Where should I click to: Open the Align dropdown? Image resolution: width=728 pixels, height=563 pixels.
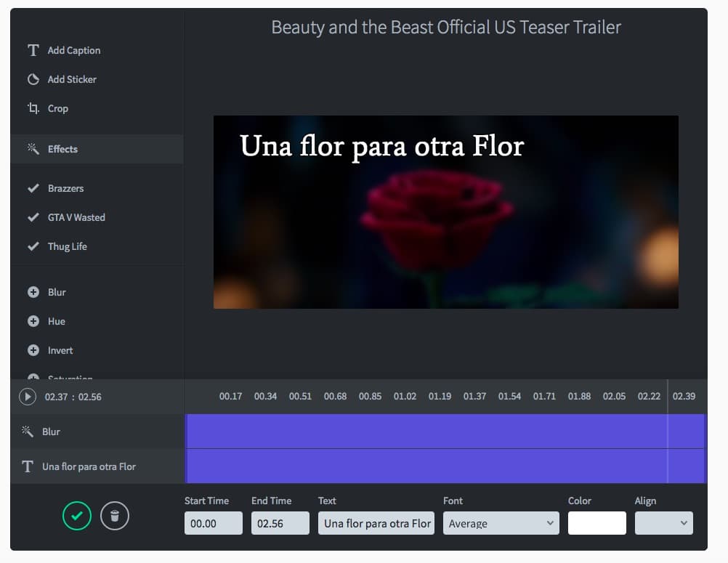pyautogui.click(x=663, y=523)
